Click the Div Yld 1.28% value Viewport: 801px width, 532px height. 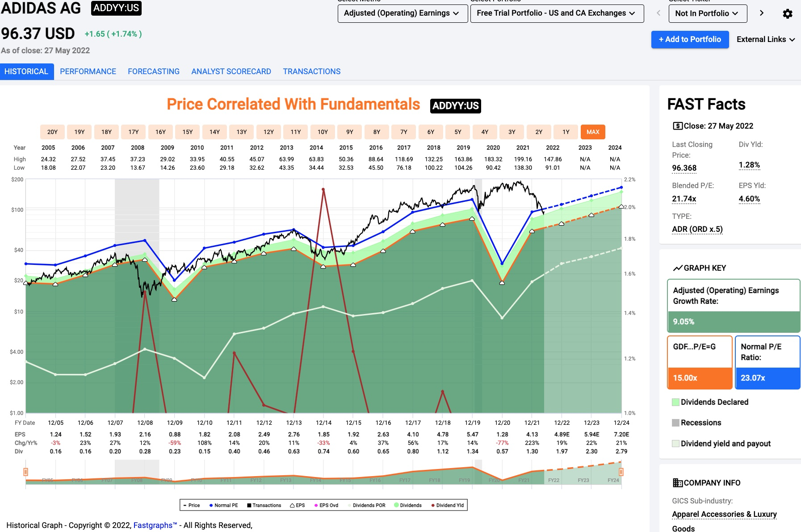click(x=749, y=165)
